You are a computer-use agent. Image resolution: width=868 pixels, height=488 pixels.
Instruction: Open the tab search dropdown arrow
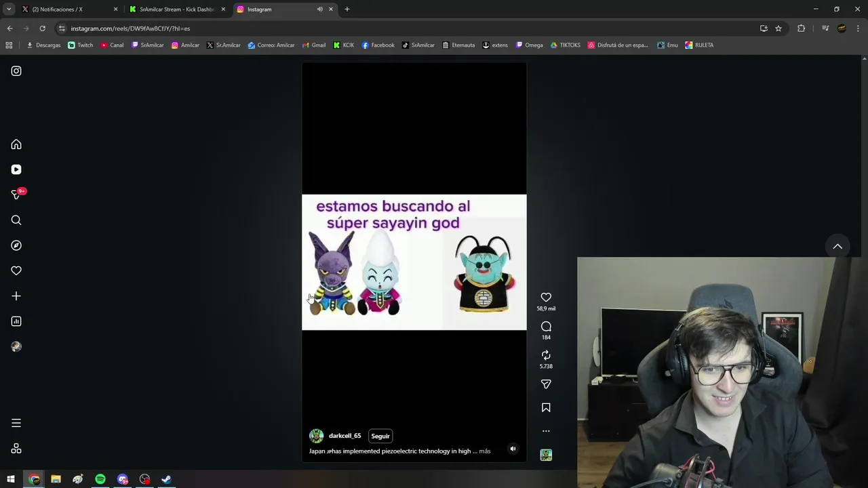point(9,9)
